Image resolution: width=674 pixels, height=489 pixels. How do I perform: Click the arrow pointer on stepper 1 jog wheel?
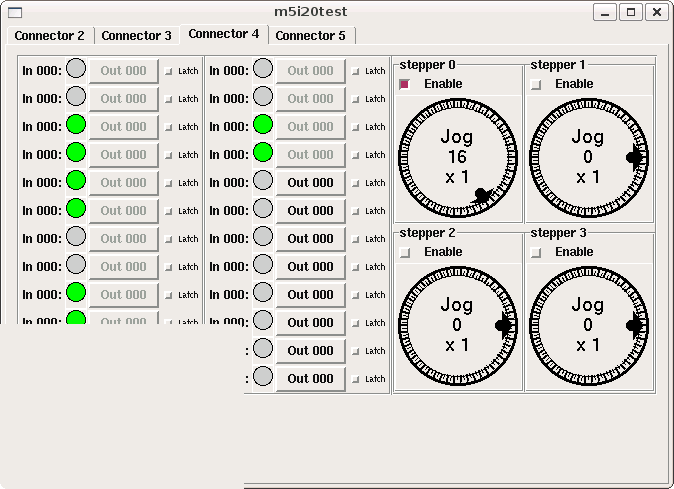(634, 158)
